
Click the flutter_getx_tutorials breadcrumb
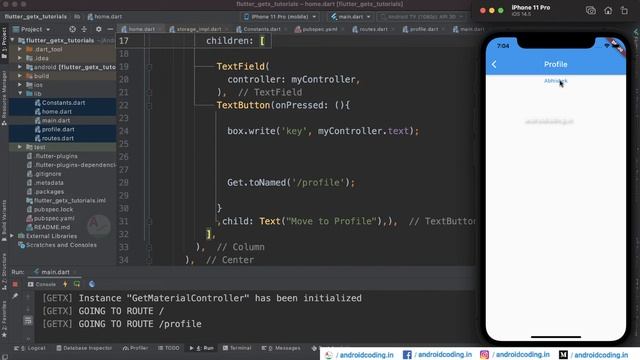point(35,17)
